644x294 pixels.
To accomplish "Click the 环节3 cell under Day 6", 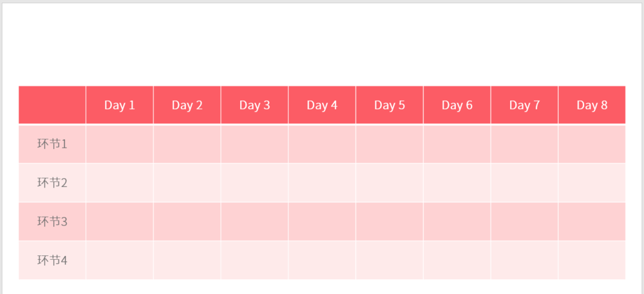I will click(x=457, y=221).
